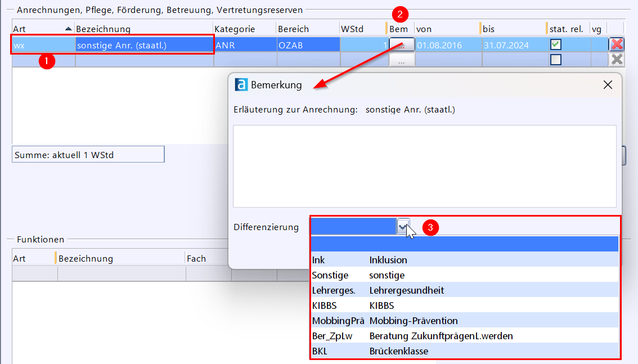This screenshot has height=364, width=638.
Task: Delete the 'sonstige Anr. (staatl.)' row with red X
Action: point(617,44)
